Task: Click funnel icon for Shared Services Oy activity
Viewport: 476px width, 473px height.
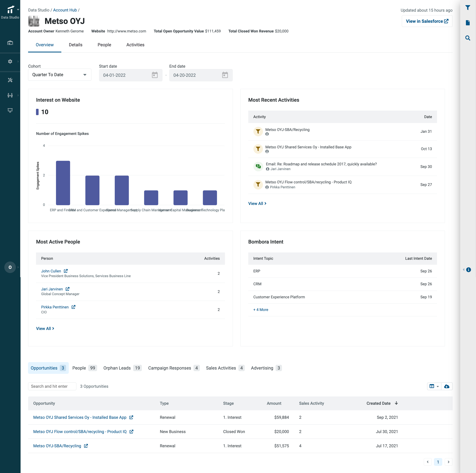Action: pos(258,149)
